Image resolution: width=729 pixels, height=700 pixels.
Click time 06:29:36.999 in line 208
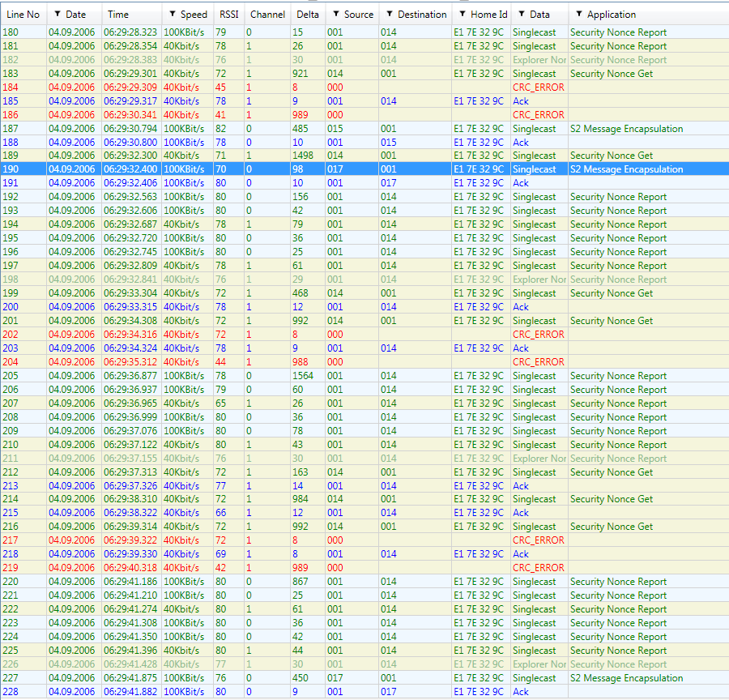coord(130,416)
